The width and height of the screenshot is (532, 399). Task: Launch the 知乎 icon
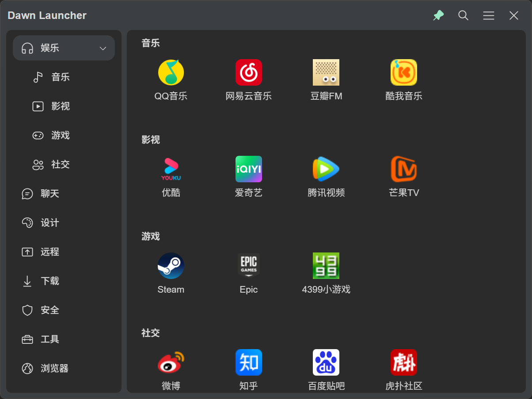point(249,362)
